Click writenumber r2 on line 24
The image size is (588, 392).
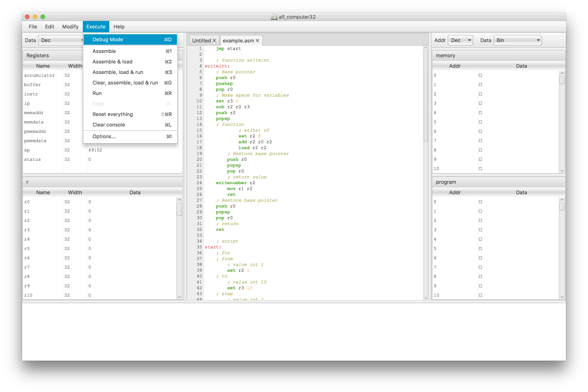pyautogui.click(x=235, y=183)
